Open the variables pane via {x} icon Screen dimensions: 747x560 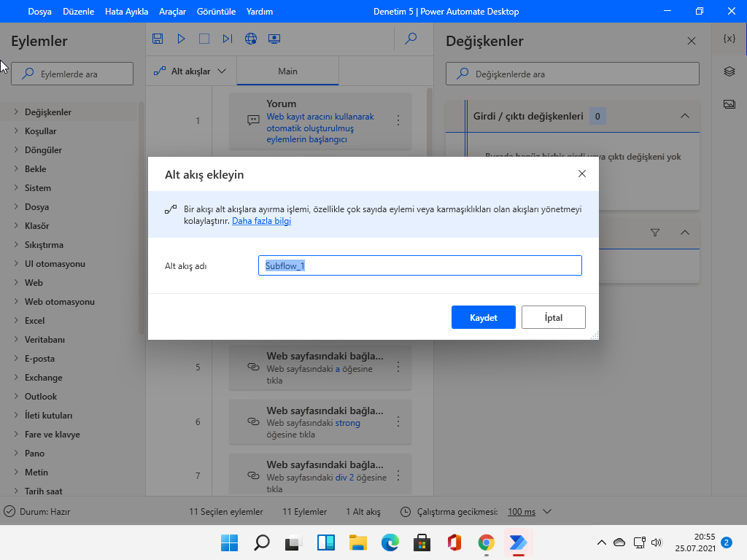(729, 39)
